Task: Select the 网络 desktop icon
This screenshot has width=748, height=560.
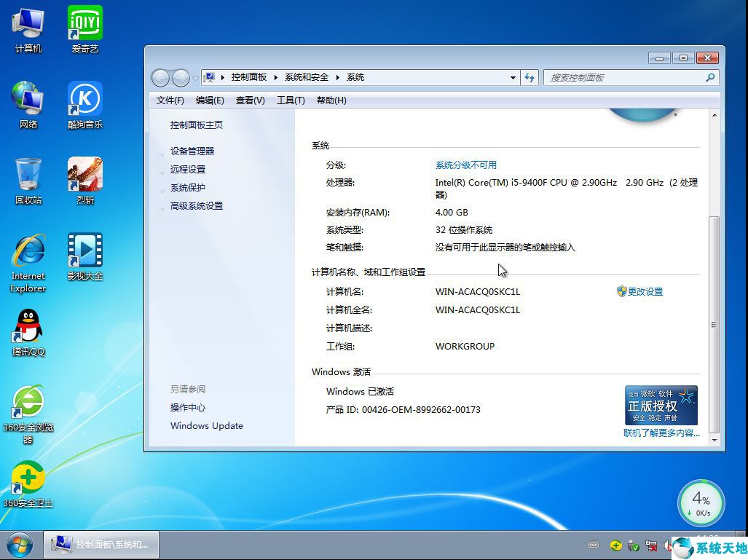Action: coord(28,106)
